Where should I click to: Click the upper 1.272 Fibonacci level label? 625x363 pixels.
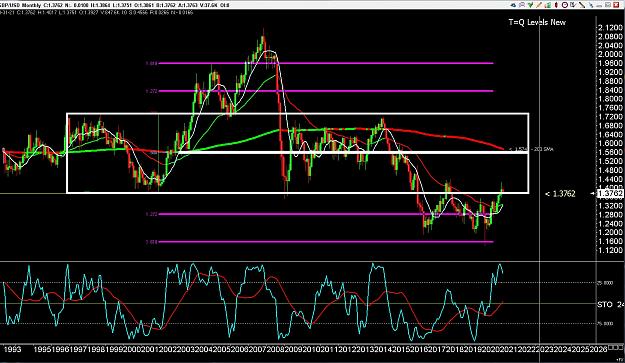[x=151, y=91]
